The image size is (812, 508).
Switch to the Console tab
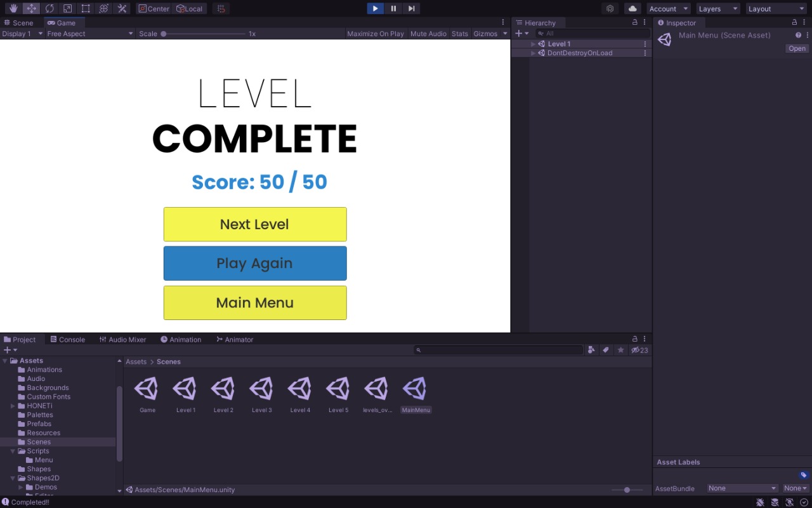click(67, 340)
